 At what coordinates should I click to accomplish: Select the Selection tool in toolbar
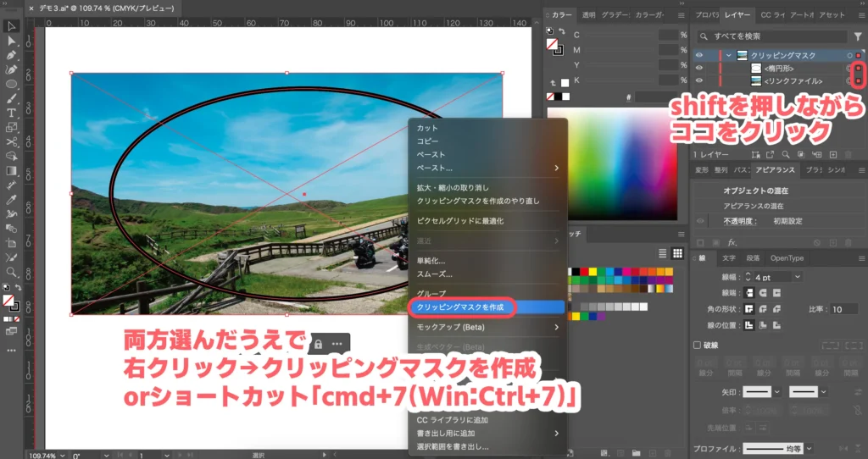pos(12,26)
